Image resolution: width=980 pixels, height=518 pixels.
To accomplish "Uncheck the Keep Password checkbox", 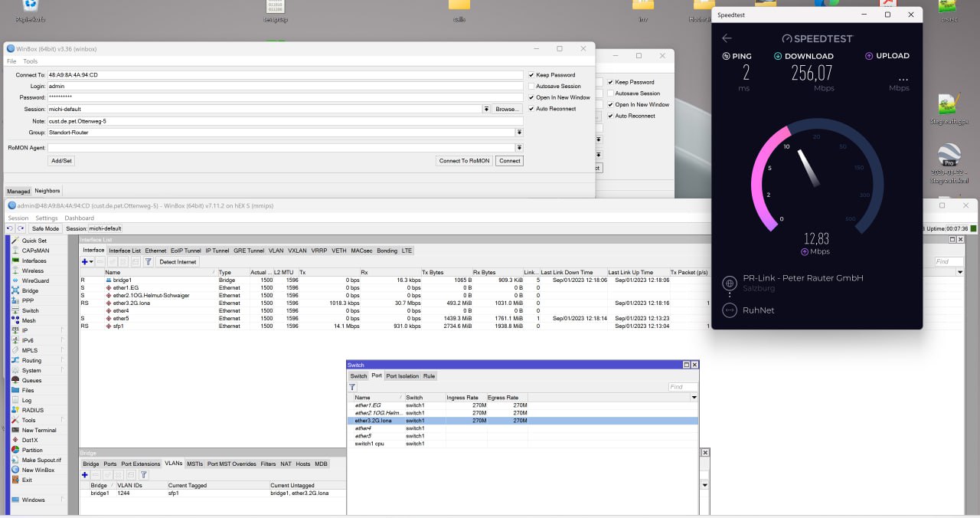I will tap(531, 75).
